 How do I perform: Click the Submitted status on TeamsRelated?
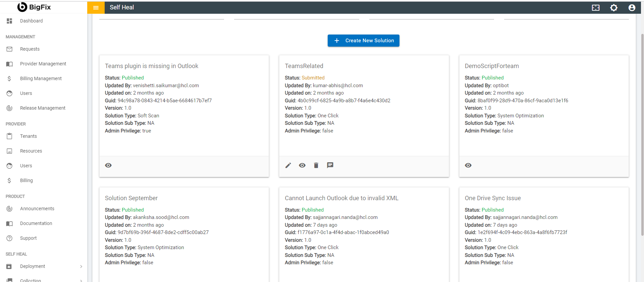click(x=313, y=78)
